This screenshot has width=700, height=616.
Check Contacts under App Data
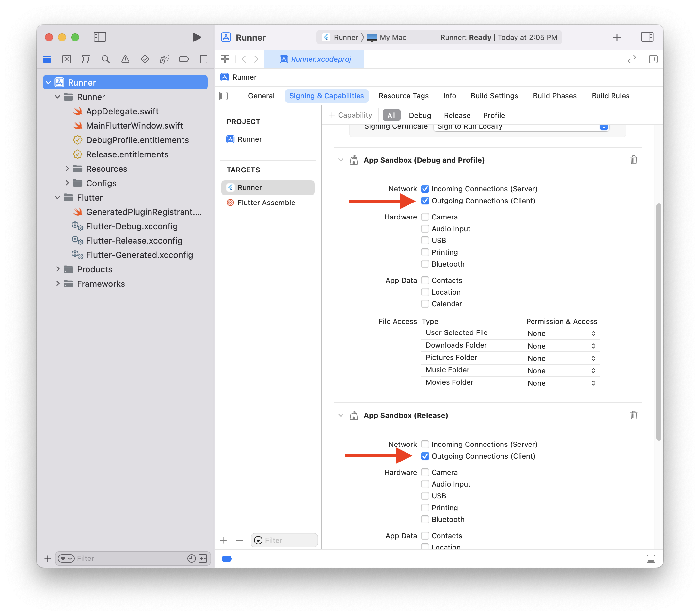tap(425, 280)
